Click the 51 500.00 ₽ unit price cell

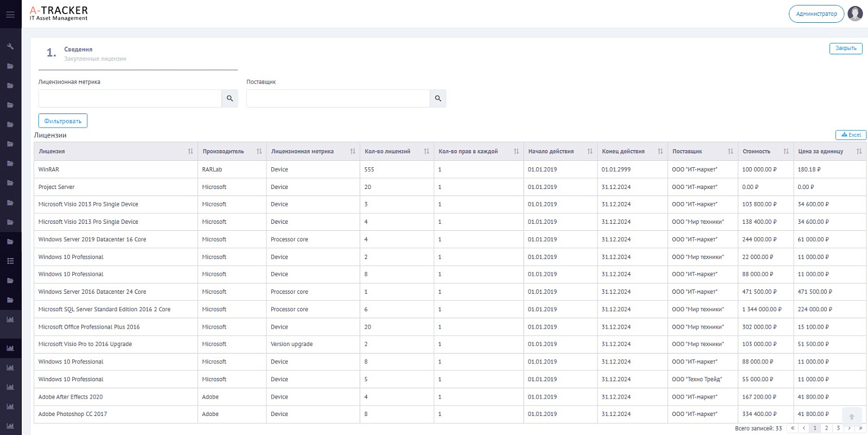click(x=829, y=344)
